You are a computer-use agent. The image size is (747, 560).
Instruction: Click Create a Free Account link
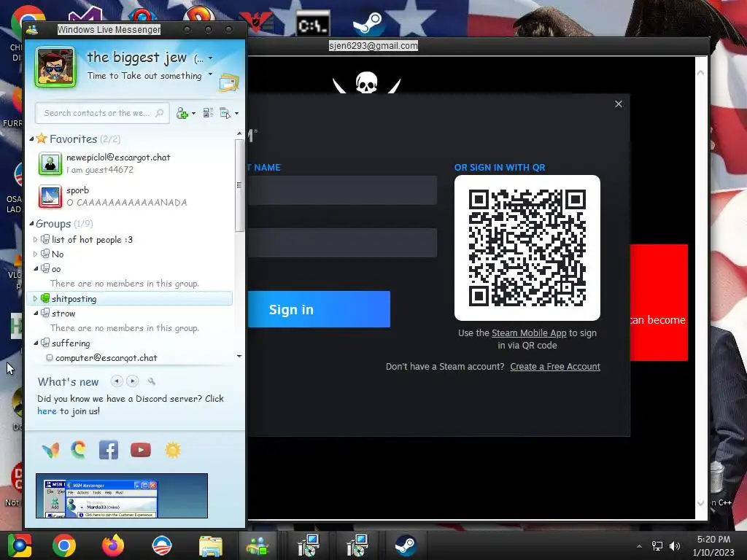[x=555, y=366]
